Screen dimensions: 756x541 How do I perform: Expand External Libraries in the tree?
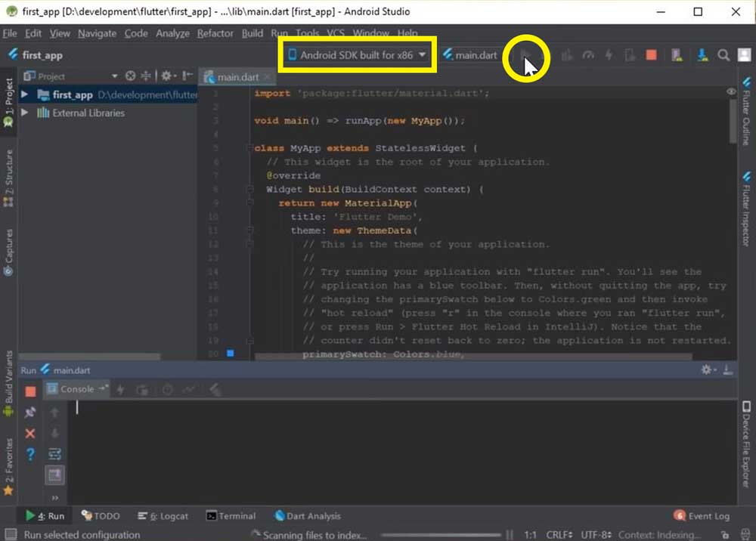[x=24, y=113]
